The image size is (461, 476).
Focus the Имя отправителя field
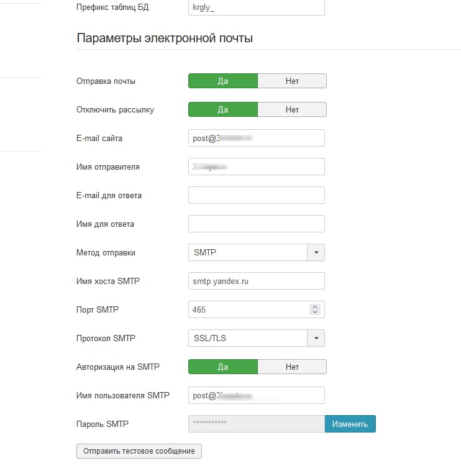[x=257, y=167]
